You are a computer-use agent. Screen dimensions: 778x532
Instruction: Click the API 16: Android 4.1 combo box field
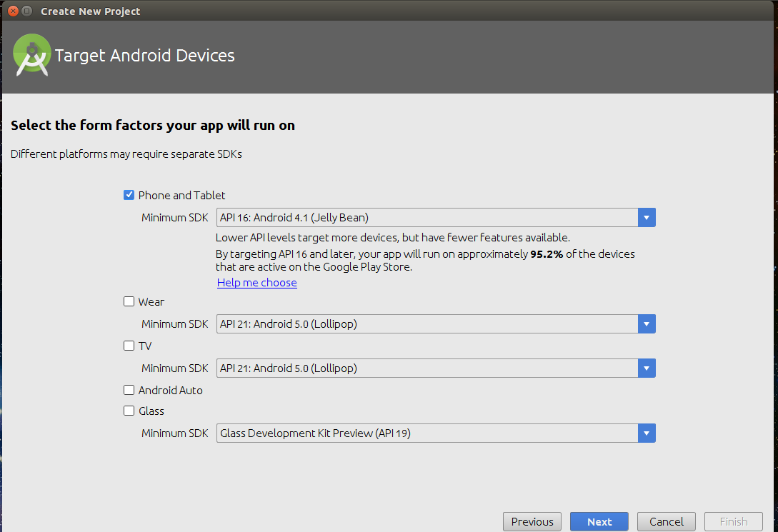pos(427,218)
